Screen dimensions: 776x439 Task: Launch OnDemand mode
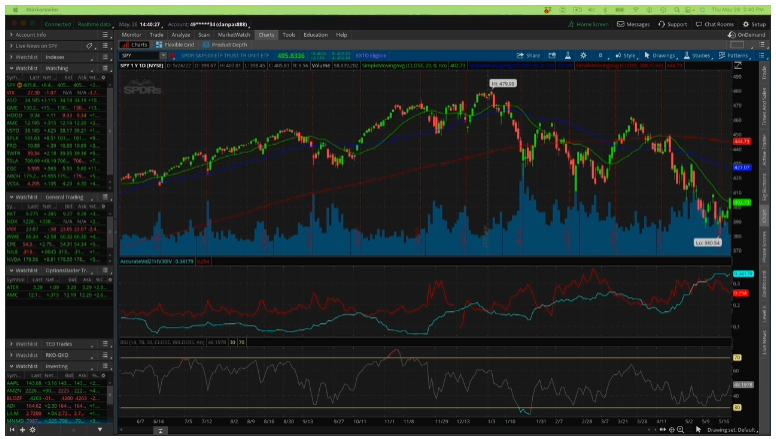pyautogui.click(x=746, y=35)
